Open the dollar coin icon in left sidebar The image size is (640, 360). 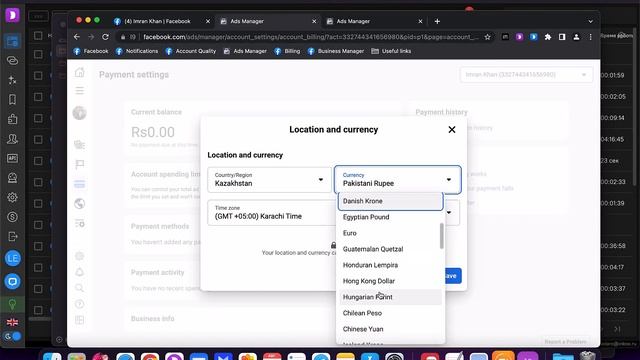(12, 217)
